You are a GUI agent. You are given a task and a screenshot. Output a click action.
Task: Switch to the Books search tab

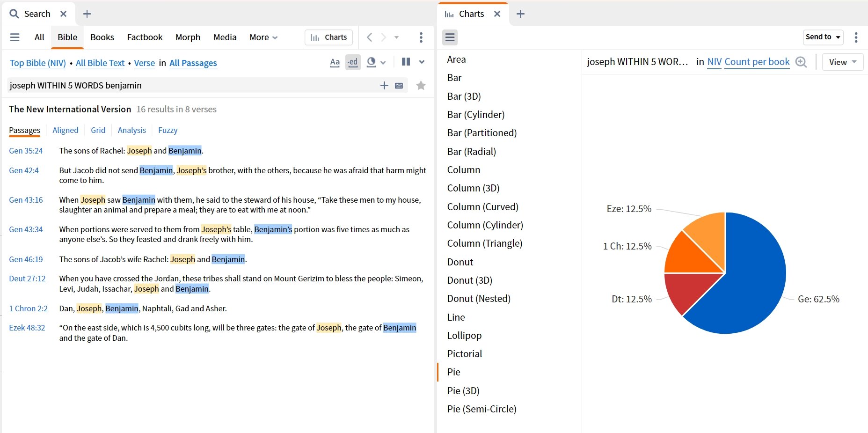[x=102, y=37]
